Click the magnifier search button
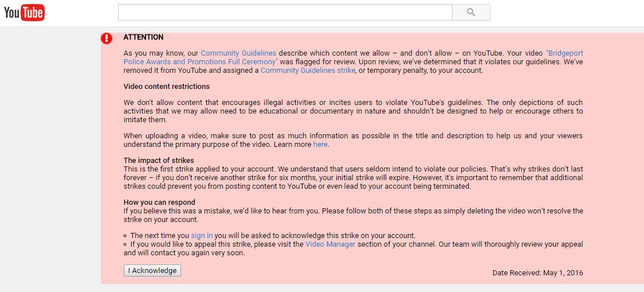 click(471, 13)
